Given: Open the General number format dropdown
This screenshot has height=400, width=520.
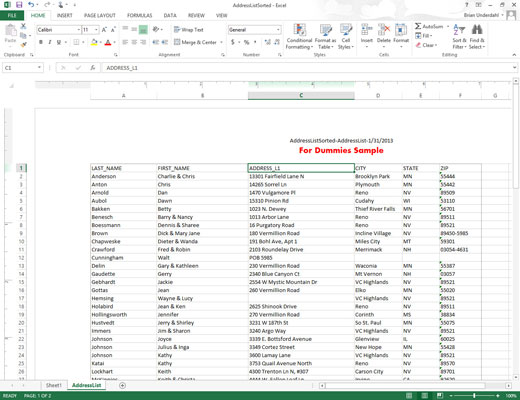Looking at the screenshot, I should (x=278, y=30).
